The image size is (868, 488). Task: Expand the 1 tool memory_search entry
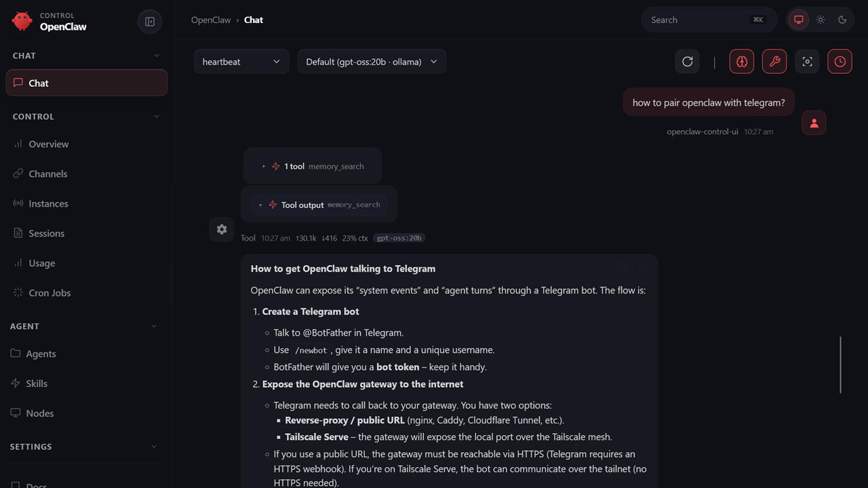313,166
